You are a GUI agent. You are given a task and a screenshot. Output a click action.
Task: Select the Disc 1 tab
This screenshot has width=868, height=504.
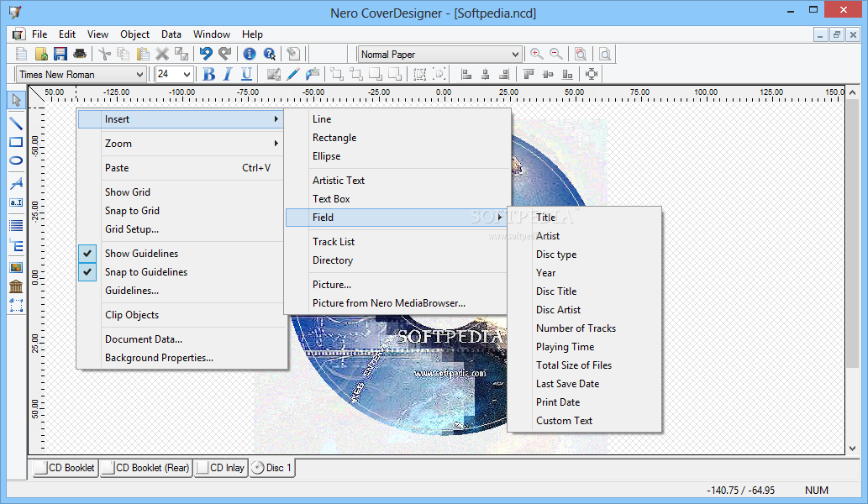271,468
